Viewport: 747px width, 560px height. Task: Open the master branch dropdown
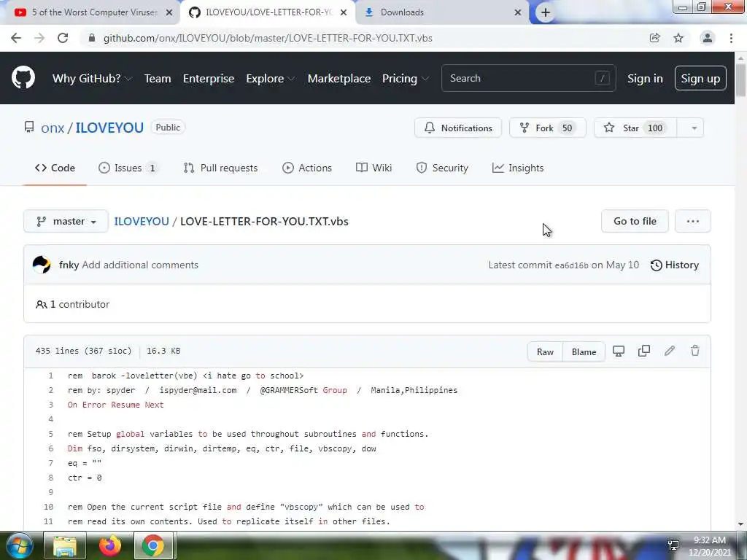click(x=66, y=222)
